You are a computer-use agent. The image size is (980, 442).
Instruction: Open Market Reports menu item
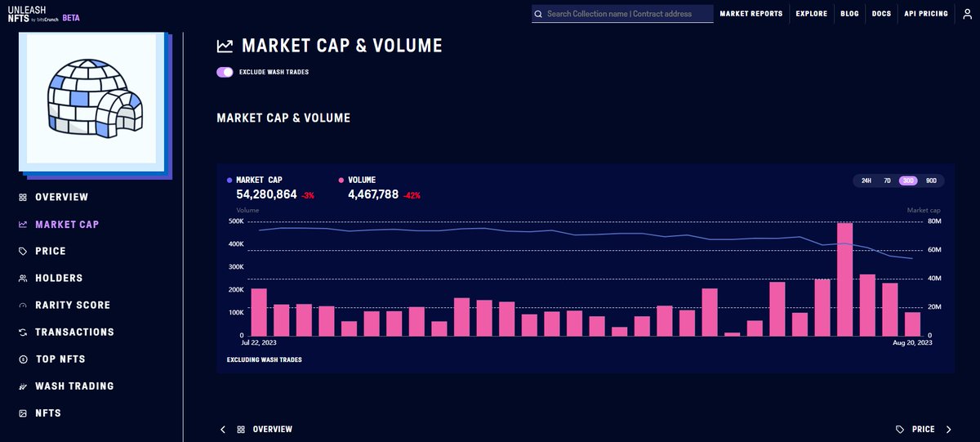(751, 14)
